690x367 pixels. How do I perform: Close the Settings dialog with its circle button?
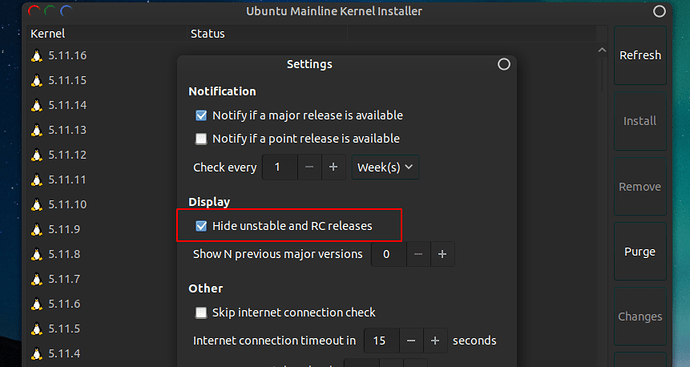click(x=504, y=64)
